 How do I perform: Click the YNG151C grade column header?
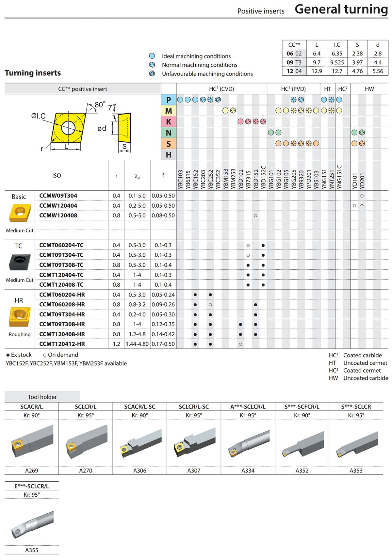(339, 177)
